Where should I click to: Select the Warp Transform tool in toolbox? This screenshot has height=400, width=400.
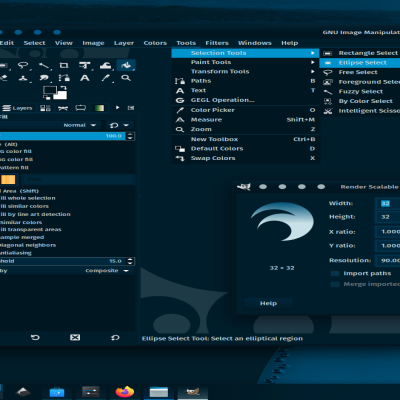[x=106, y=66]
